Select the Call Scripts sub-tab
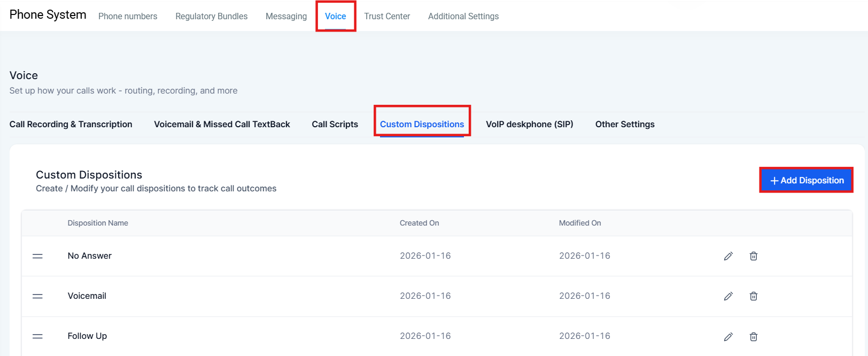 click(x=335, y=124)
